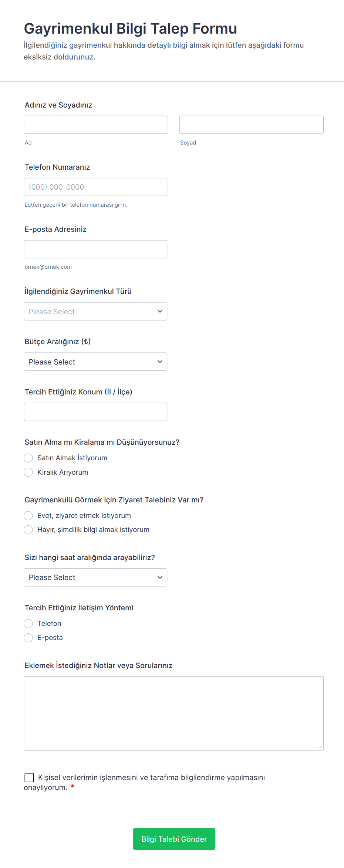Open İlgilendiğiniz Gayrimenkul Türü dropdown

pos(95,311)
